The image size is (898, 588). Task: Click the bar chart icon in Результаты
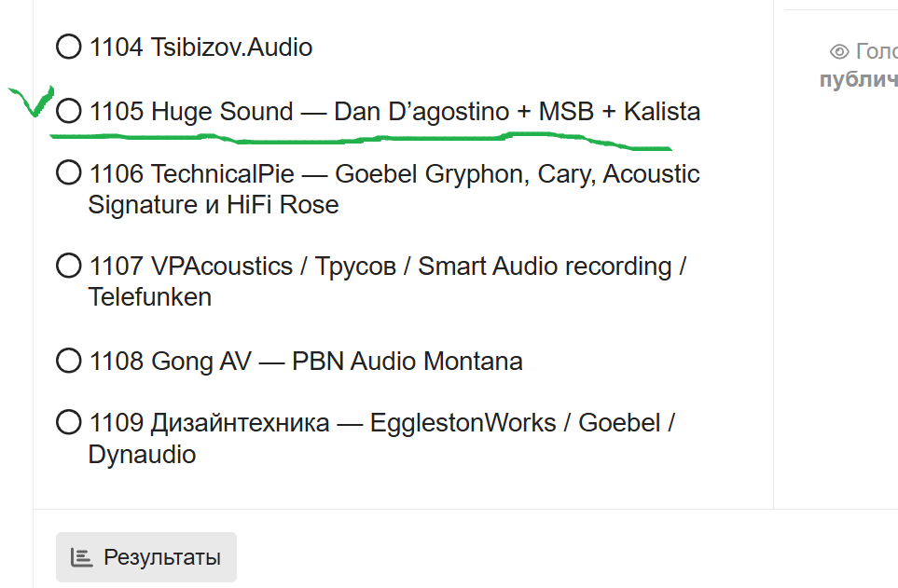(x=82, y=557)
